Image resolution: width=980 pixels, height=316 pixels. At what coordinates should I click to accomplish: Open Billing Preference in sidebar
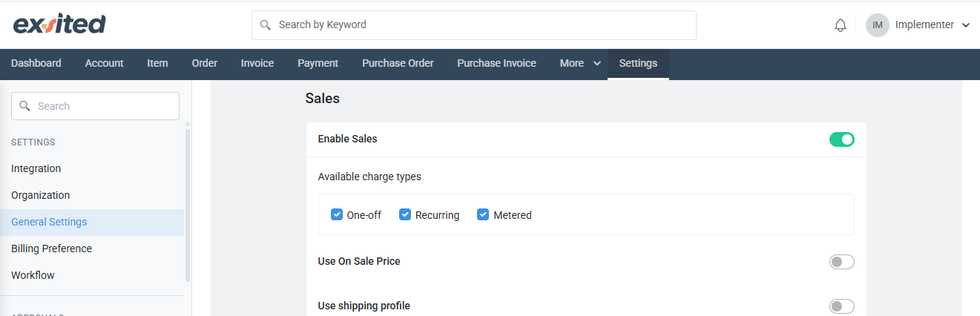(92, 248)
